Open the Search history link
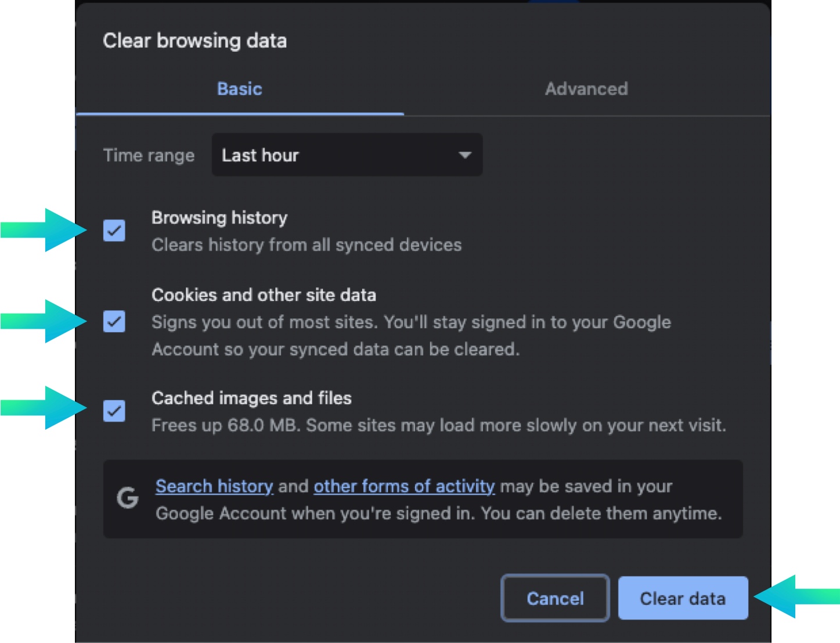Image resolution: width=840 pixels, height=643 pixels. click(214, 486)
